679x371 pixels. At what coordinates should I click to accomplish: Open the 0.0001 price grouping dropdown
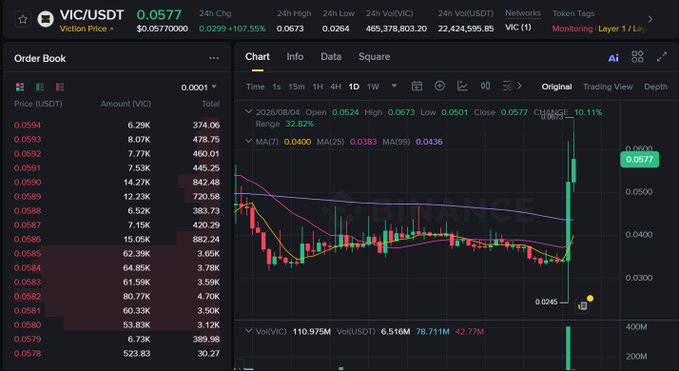coord(199,87)
